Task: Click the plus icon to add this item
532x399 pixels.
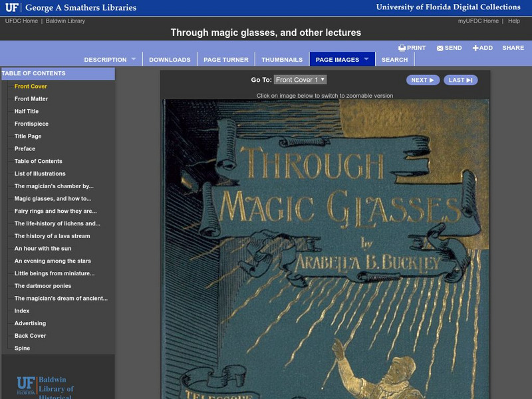Action: tap(476, 47)
